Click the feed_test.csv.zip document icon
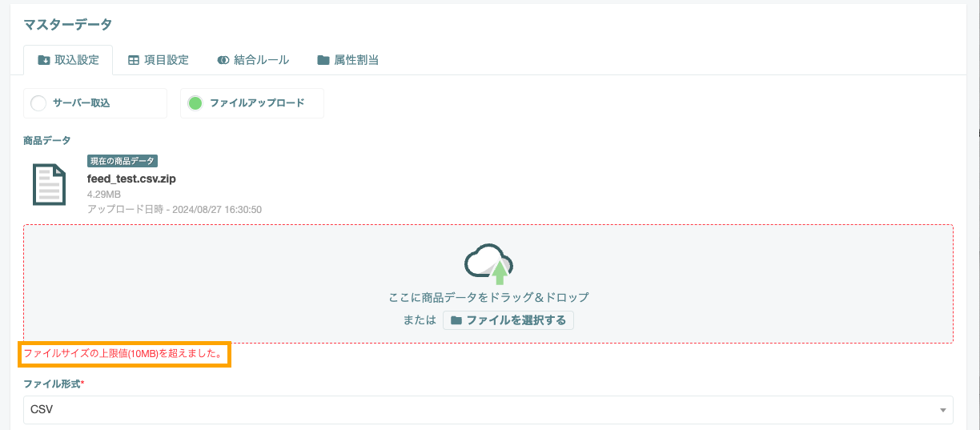Viewport: 980px width, 430px height. pyautogui.click(x=49, y=184)
